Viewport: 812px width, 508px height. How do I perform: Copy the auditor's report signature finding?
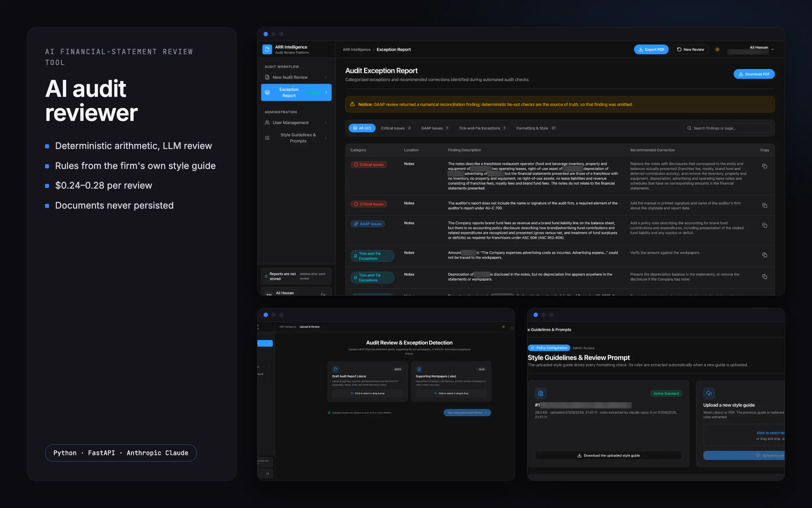click(764, 206)
